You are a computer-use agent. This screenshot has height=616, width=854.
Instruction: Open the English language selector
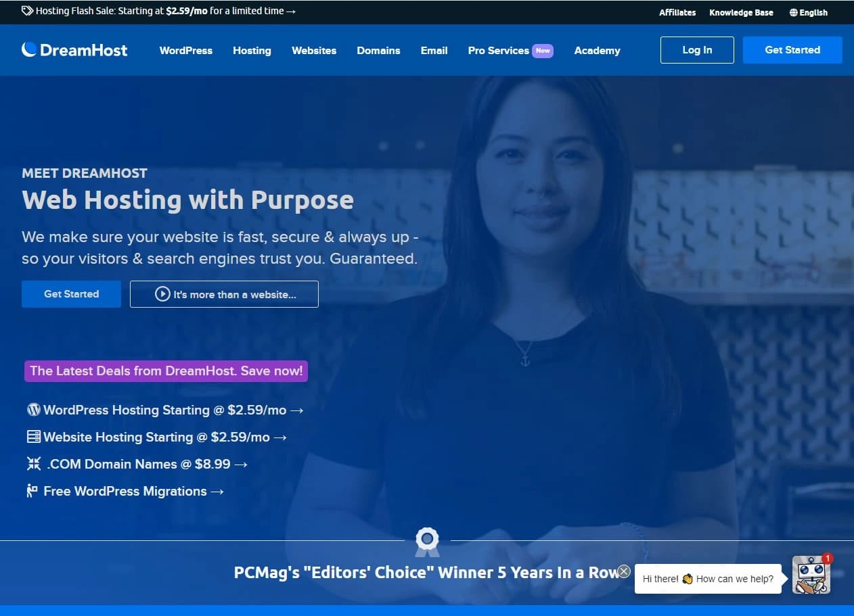click(x=808, y=12)
